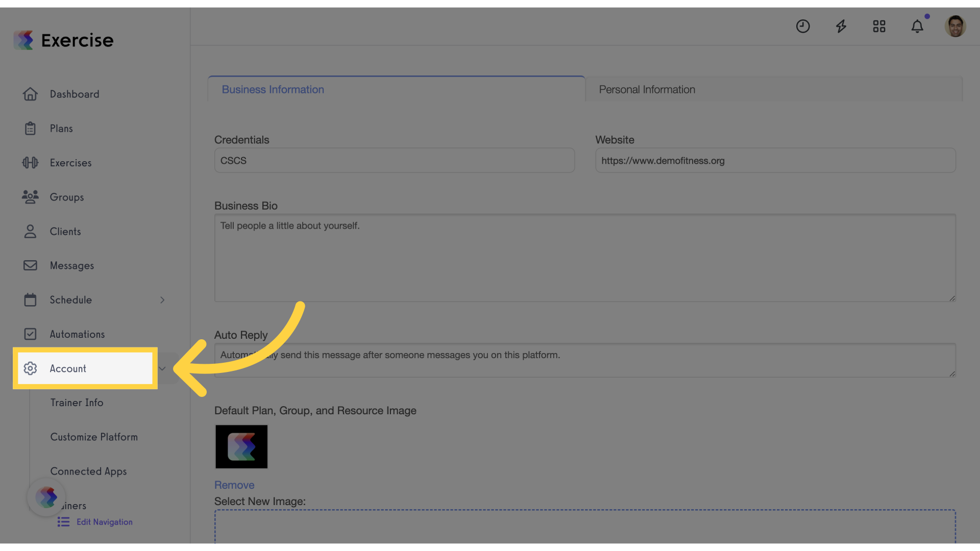The image size is (980, 551).
Task: Click into the Auto Reply text area
Action: click(585, 360)
